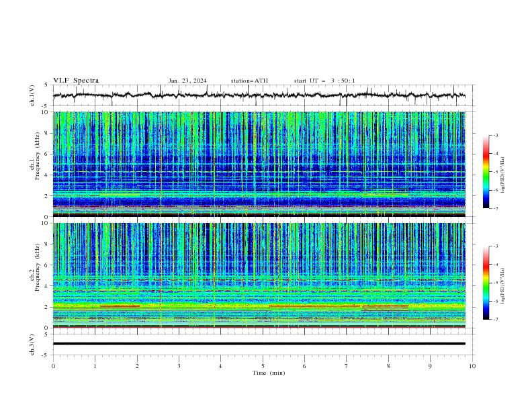Click the ch.2 colorbar scale

pos(486,283)
